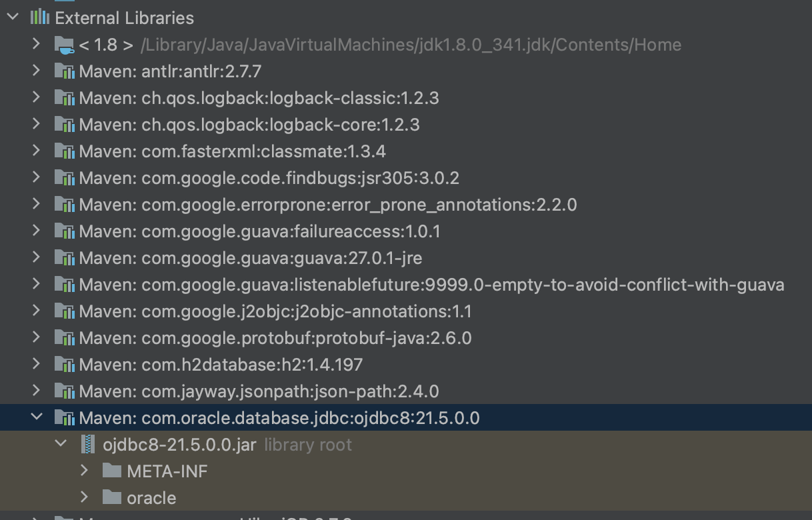Click the j2objc-annotations library icon
Screen dimensions: 812x520
[x=64, y=311]
